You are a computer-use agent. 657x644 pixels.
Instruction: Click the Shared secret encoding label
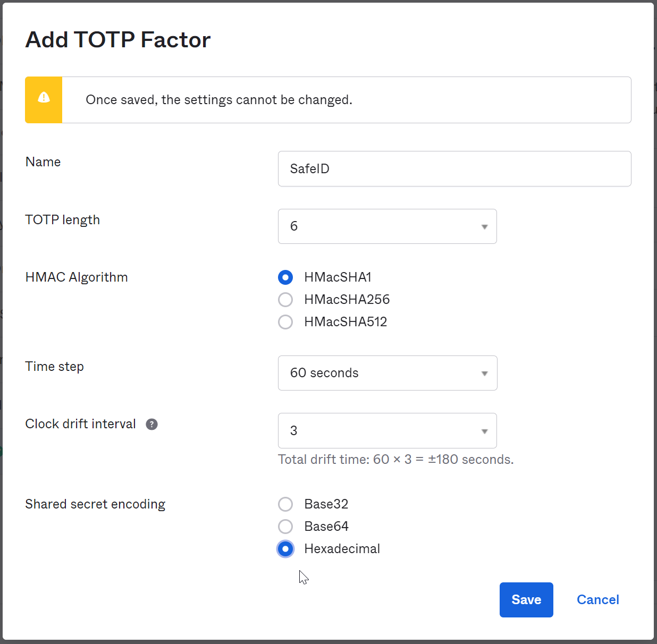[x=95, y=504]
